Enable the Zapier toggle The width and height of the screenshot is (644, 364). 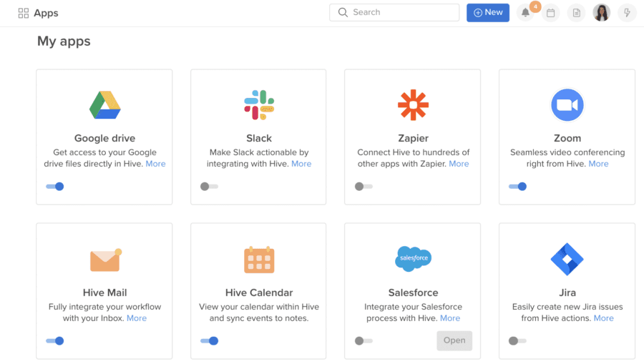364,187
